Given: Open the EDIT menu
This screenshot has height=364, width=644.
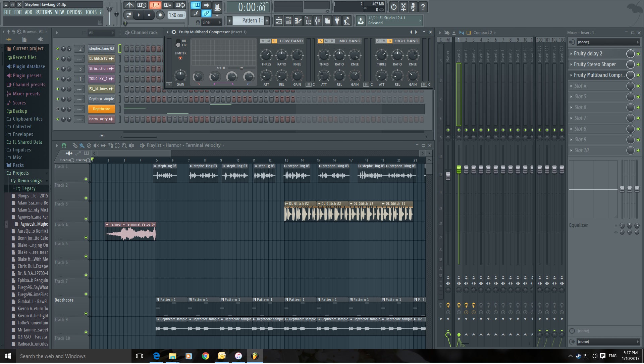Looking at the screenshot, I should 18,12.
